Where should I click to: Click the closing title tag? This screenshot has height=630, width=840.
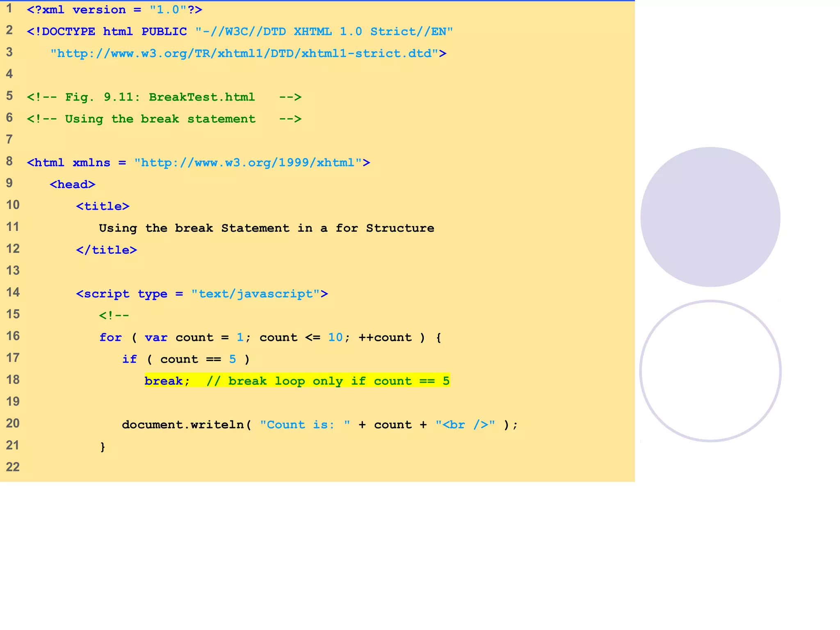107,250
